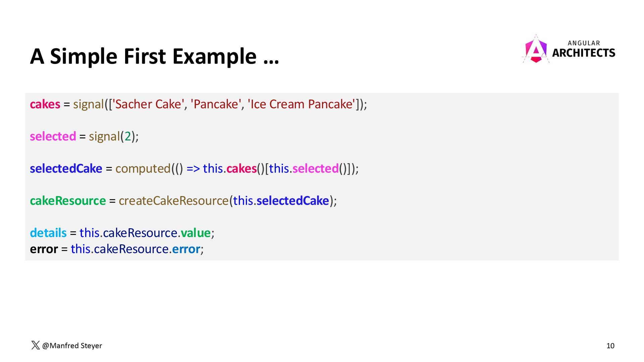
Task: Click the green 'cakeResource' declaration
Action: coord(68,201)
